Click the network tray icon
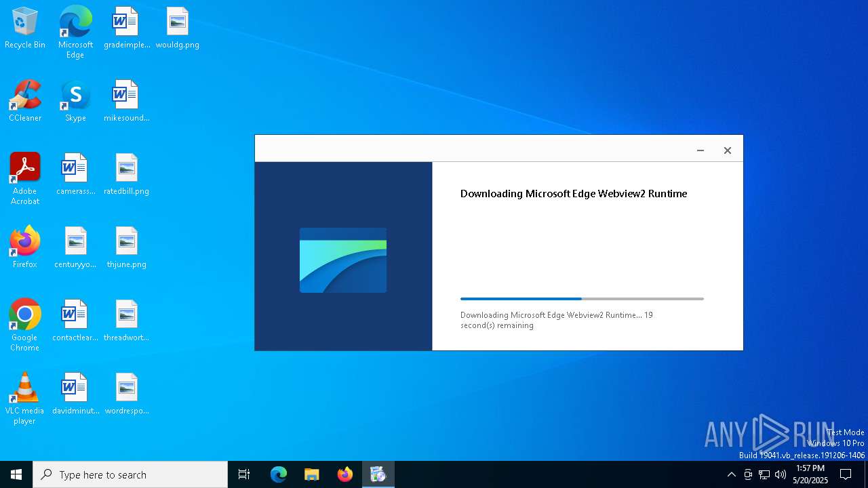The image size is (868, 488). pos(764,474)
